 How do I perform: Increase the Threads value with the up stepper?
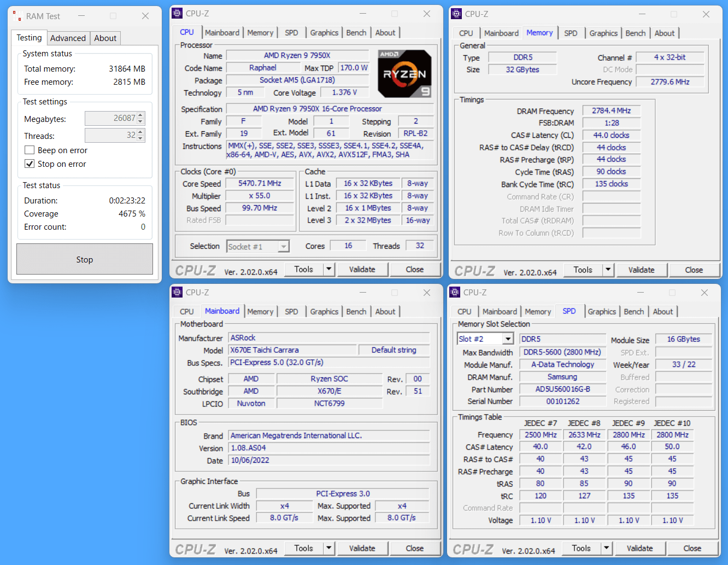(140, 132)
